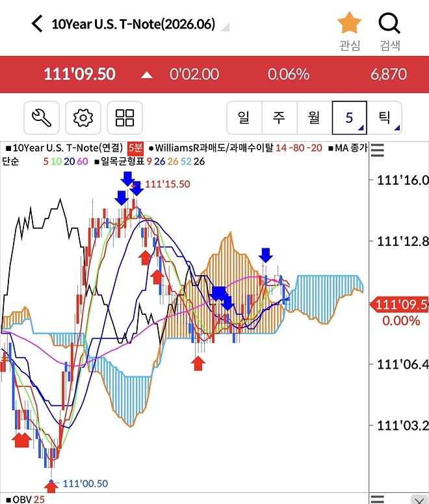
Task: Click the 0.06% change value
Action: click(x=289, y=75)
